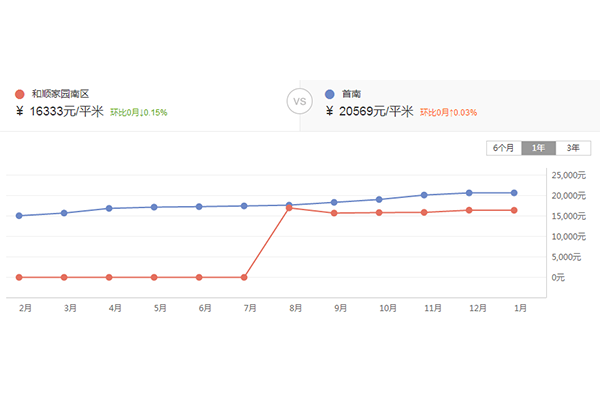Select blue line data point at 1月
This screenshot has width=600, height=400.
pos(514,193)
